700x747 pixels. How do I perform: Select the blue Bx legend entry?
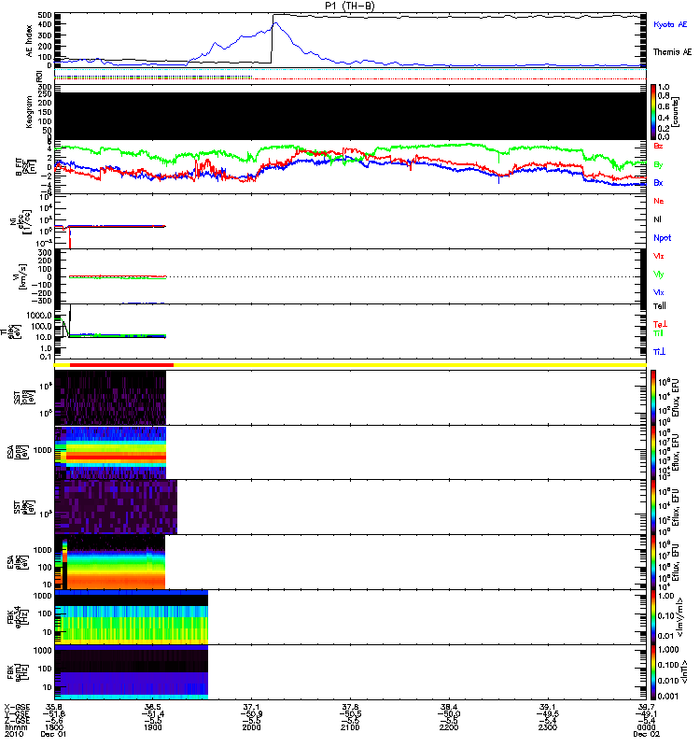(x=659, y=183)
